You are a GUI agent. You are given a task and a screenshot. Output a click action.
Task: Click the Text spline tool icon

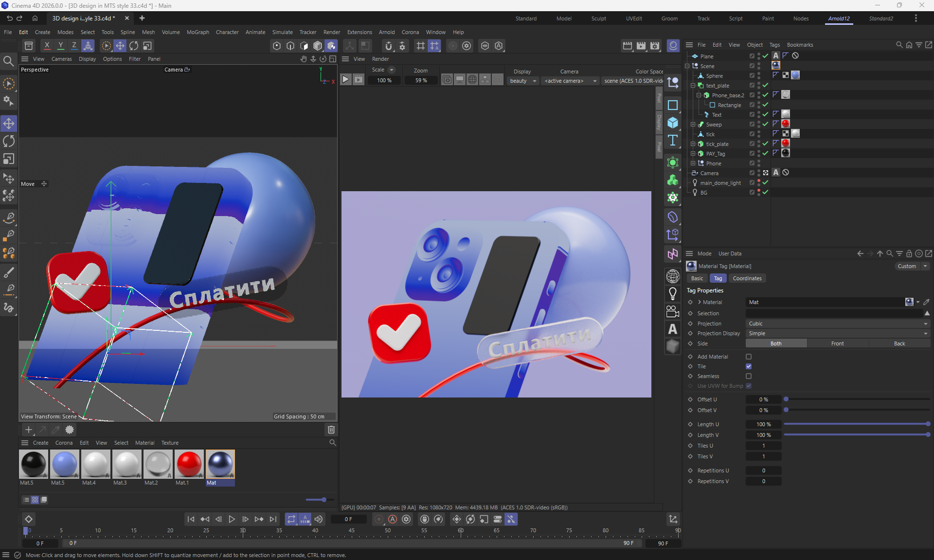673,141
